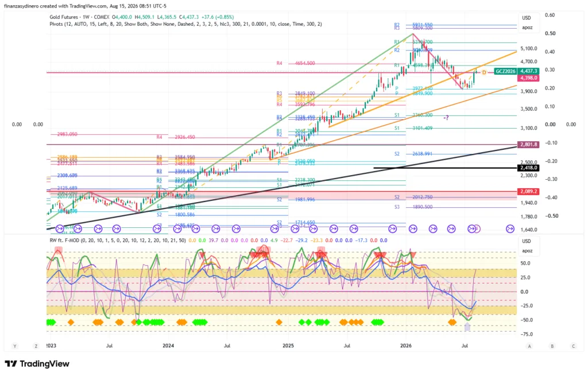Click the 1,940.0 price axis label
588x376 pixels.
pos(529,203)
